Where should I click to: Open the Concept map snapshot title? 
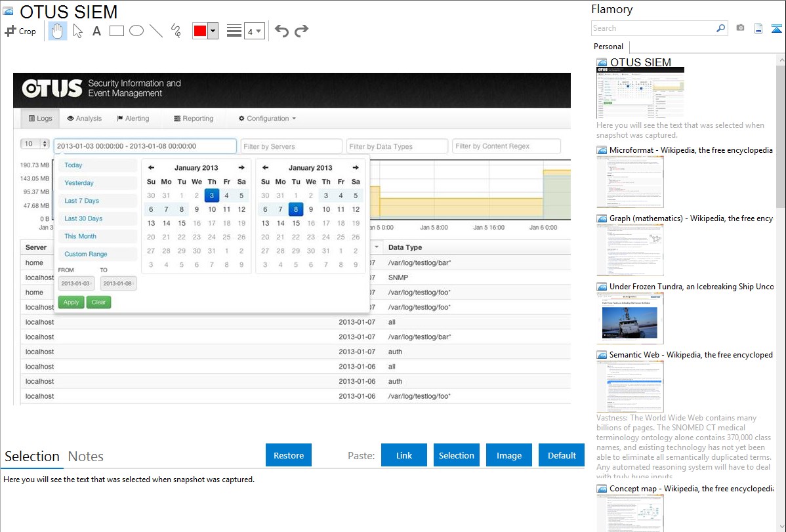coord(691,489)
